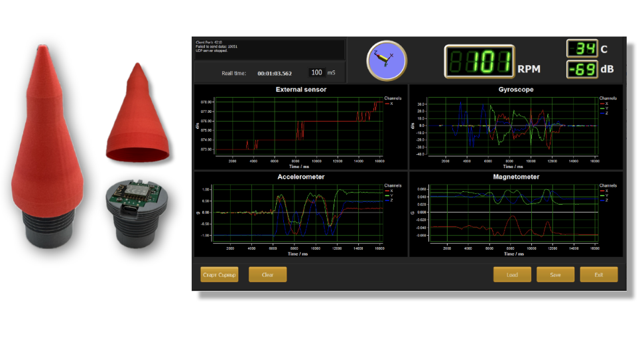Exit the sensor application
The image size is (644, 344).
[599, 274]
